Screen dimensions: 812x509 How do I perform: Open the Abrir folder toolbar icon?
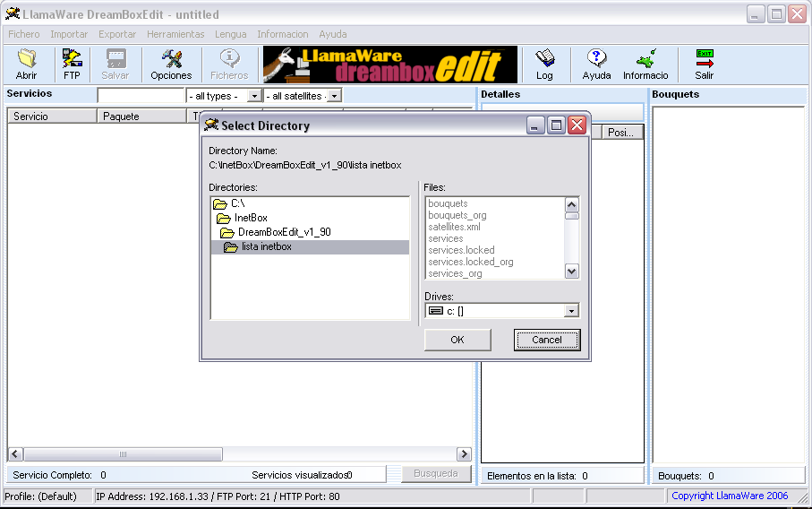pyautogui.click(x=27, y=65)
